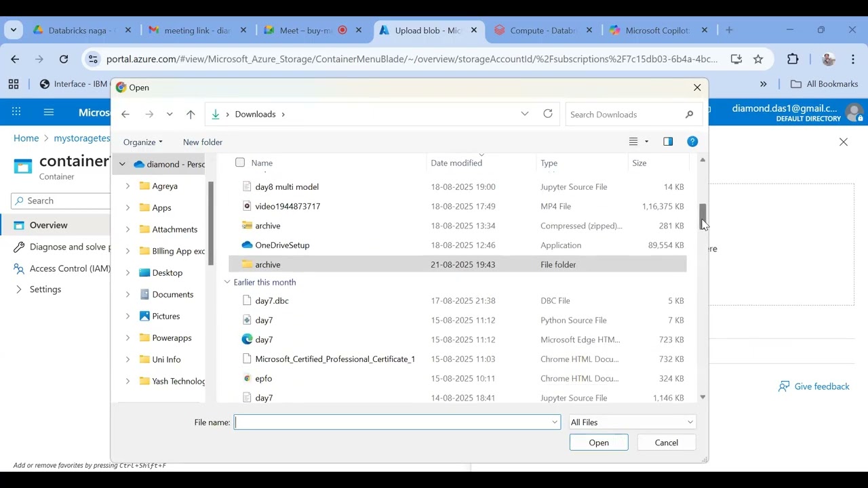This screenshot has height=488, width=868.
Task: Cancel the Open dialog
Action: (666, 443)
